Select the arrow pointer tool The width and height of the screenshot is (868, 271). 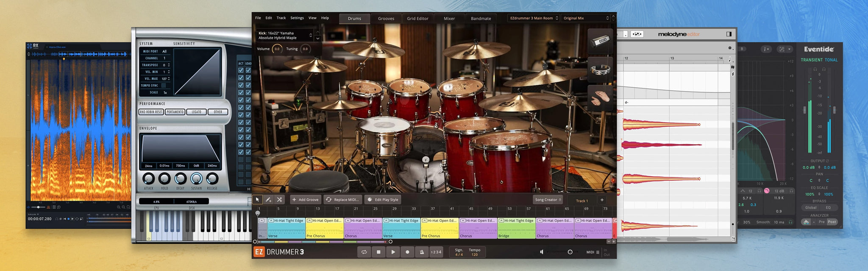click(x=257, y=199)
